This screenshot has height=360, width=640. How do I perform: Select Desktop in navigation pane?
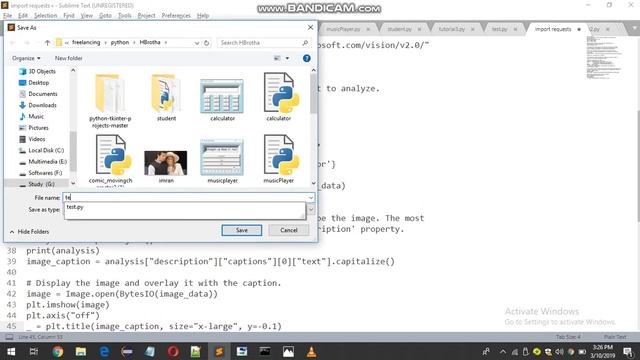[x=34, y=83]
